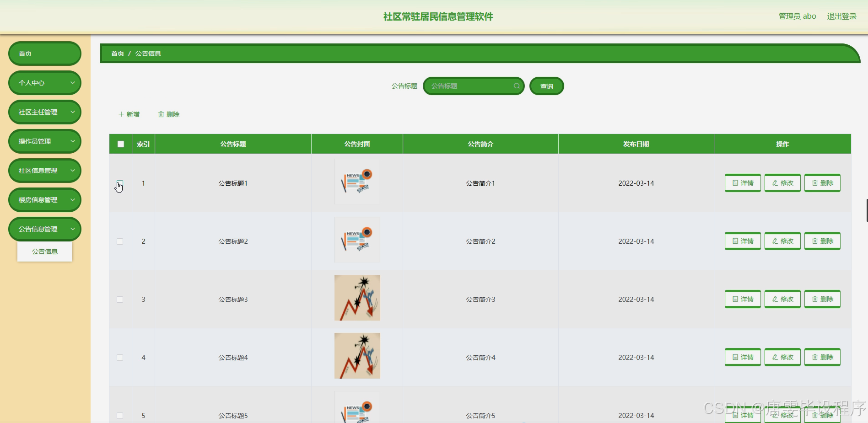Viewport: 868px width, 423px height.
Task: Click the 公告简介 column header
Action: coord(480,144)
